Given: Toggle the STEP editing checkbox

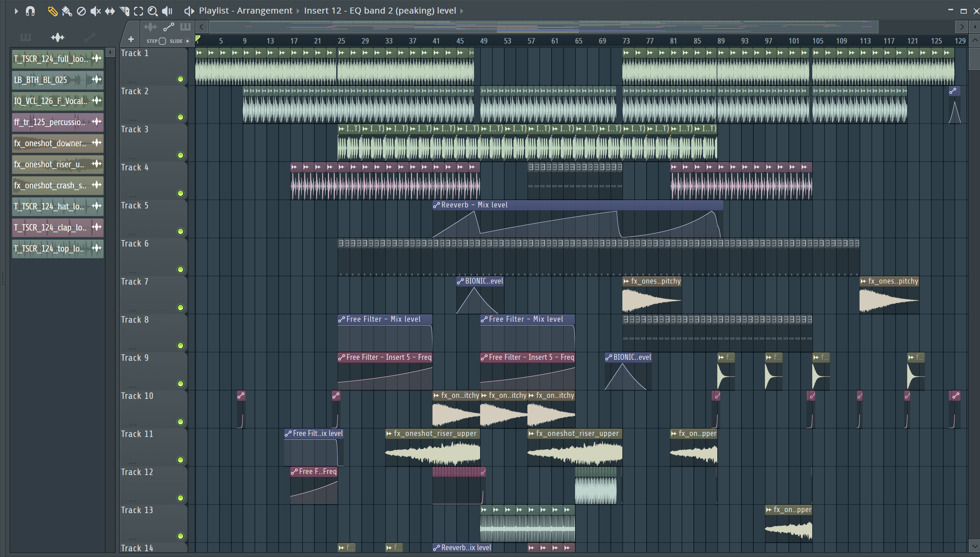Looking at the screenshot, I should (162, 41).
